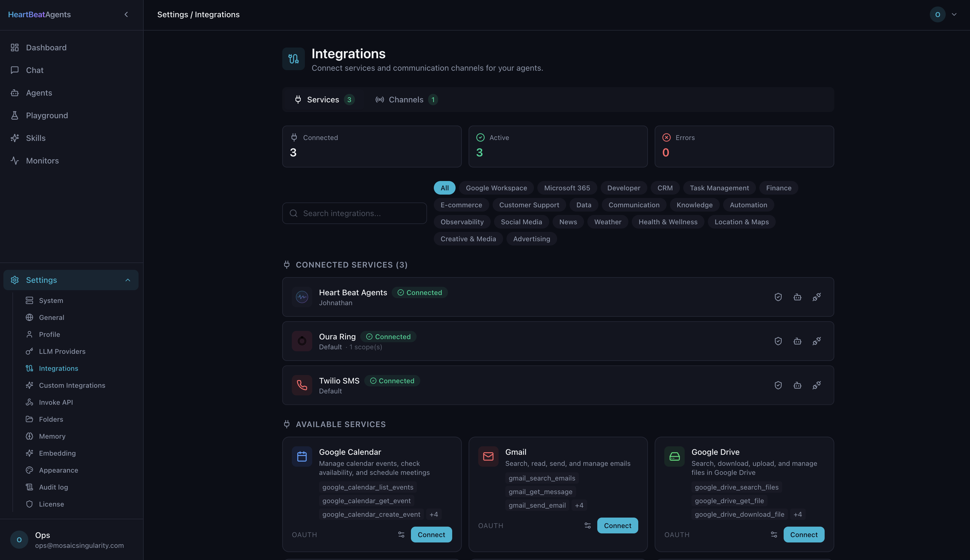Disconnect Twilio SMS with the unplug icon
The height and width of the screenshot is (560, 970).
point(817,385)
